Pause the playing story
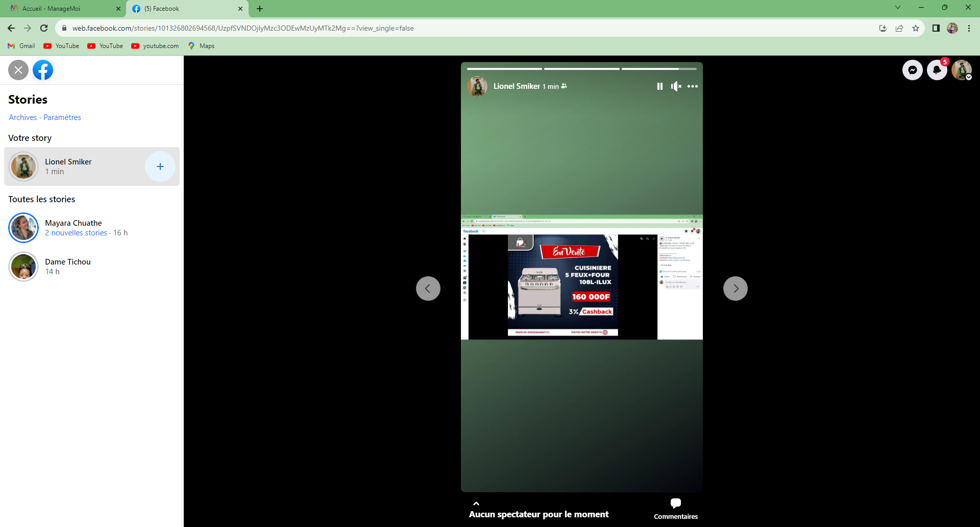The image size is (980, 527). tap(659, 86)
